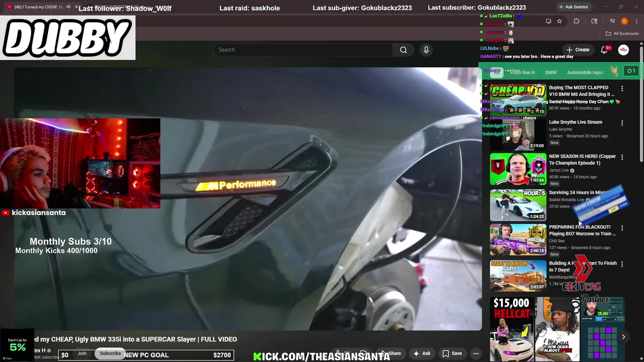
Task: Click title 'NEW SEASON IS HERE! (Copper'
Action: point(583,156)
